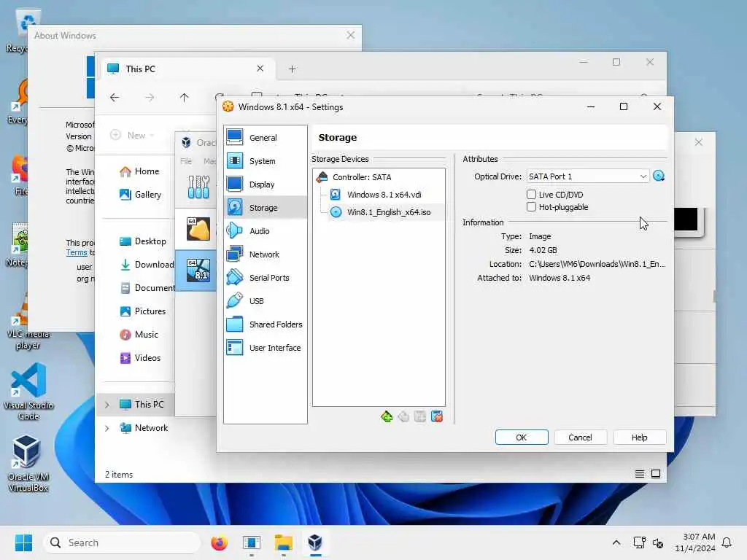Click the Location path value
The image size is (747, 560).
click(597, 264)
